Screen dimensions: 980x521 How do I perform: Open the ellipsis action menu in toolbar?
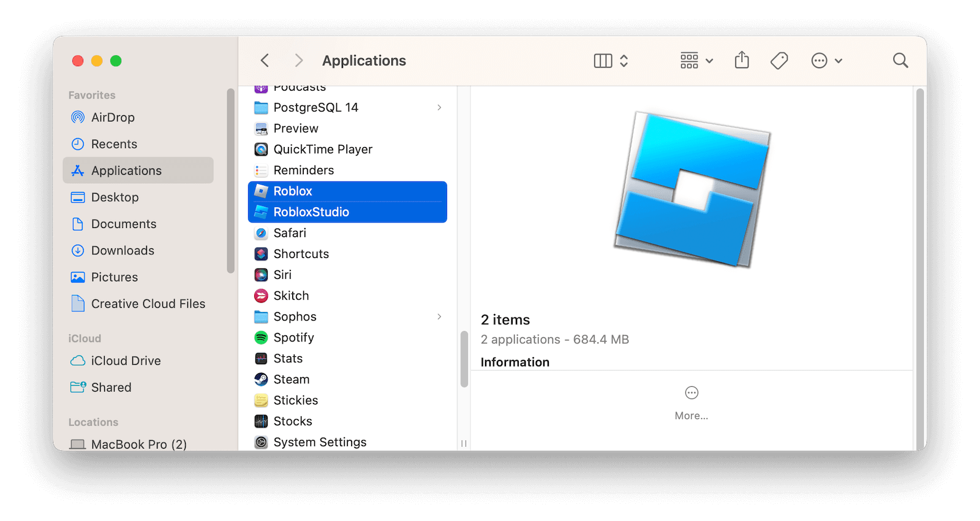pyautogui.click(x=826, y=61)
